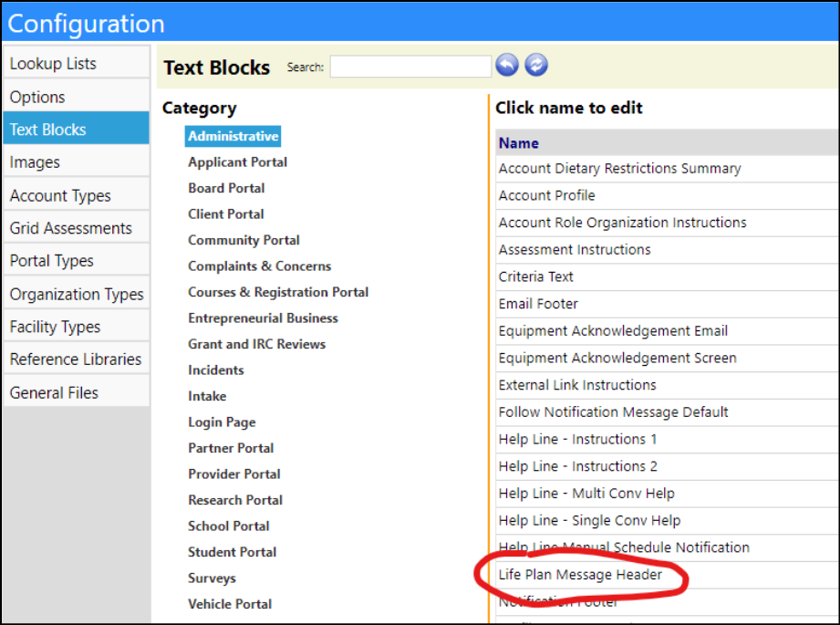Open Images in the sidebar
This screenshot has height=625, width=840.
(76, 161)
